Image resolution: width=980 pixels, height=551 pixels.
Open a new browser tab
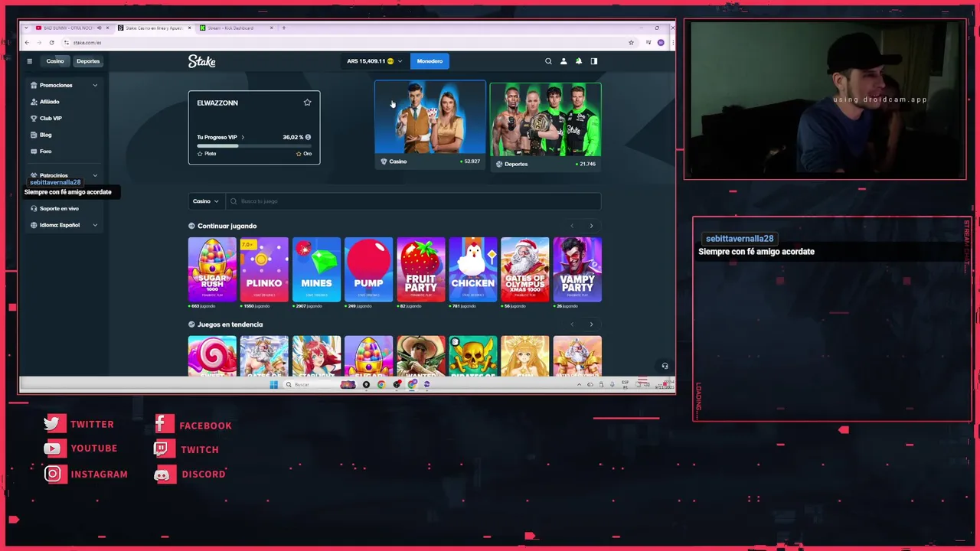pyautogui.click(x=283, y=28)
